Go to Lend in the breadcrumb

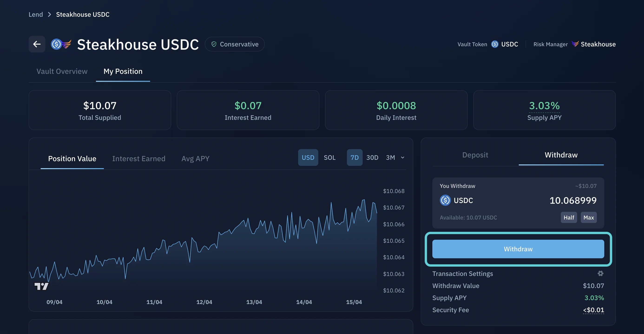pyautogui.click(x=36, y=14)
